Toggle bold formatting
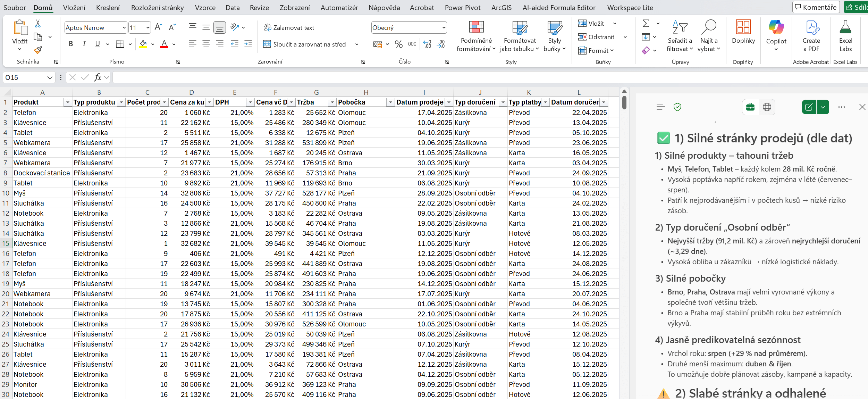868x399 pixels. (x=71, y=44)
